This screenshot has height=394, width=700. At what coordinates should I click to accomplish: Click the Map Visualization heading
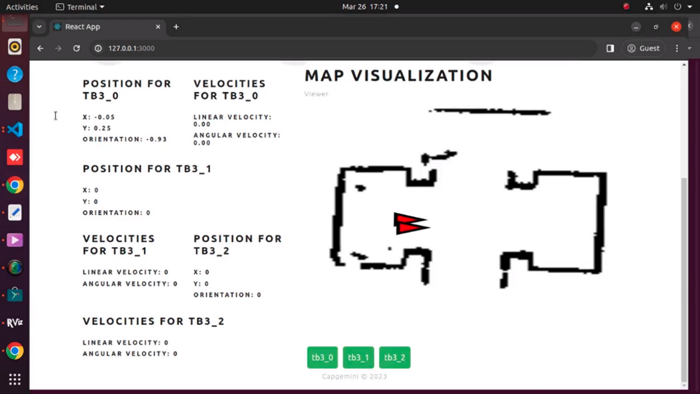[x=399, y=75]
